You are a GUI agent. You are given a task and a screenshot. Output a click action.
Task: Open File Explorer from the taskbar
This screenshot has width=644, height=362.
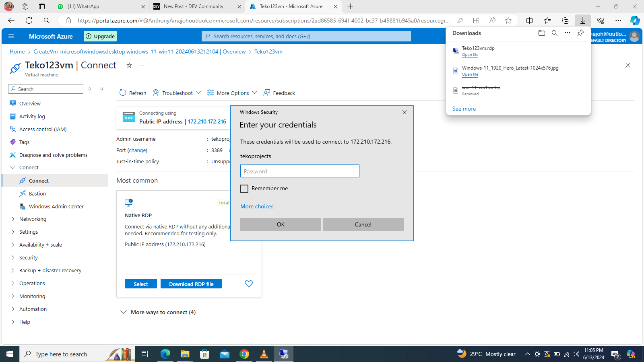pyautogui.click(x=185, y=354)
